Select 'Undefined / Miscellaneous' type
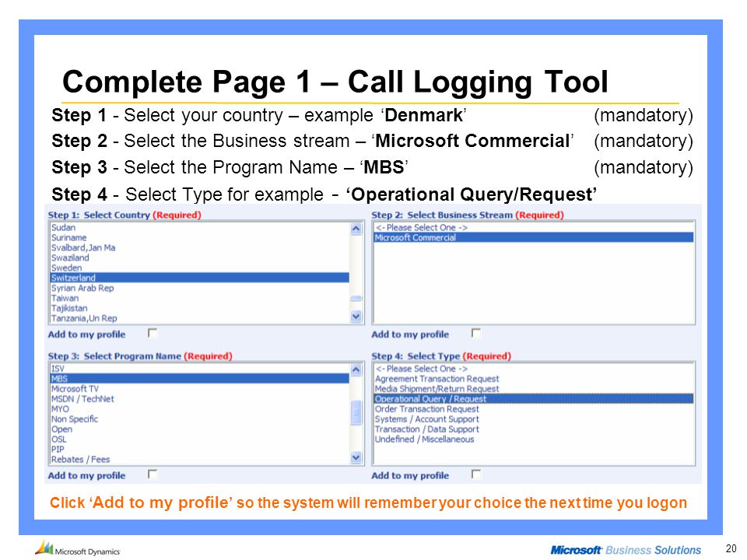The image size is (747, 560). pyautogui.click(x=534, y=439)
